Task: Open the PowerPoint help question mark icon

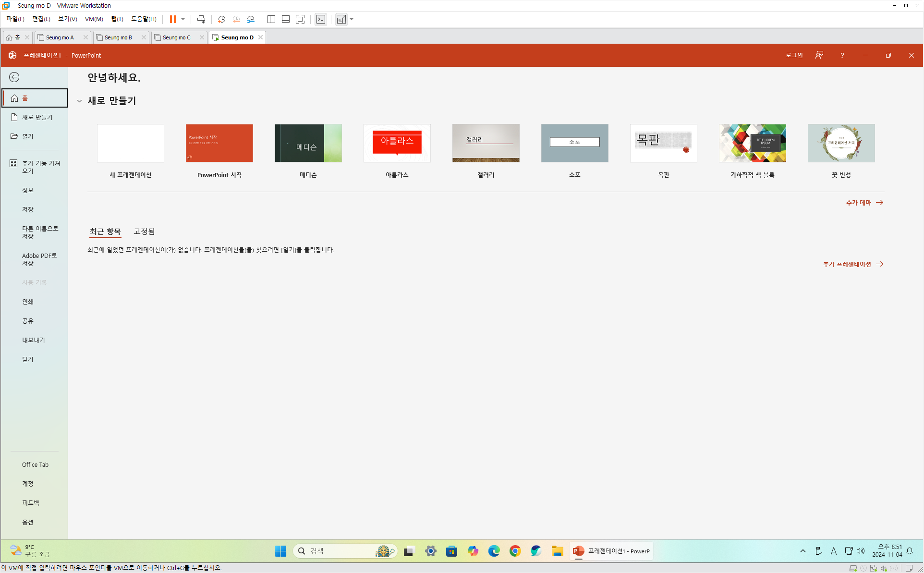Action: point(842,55)
